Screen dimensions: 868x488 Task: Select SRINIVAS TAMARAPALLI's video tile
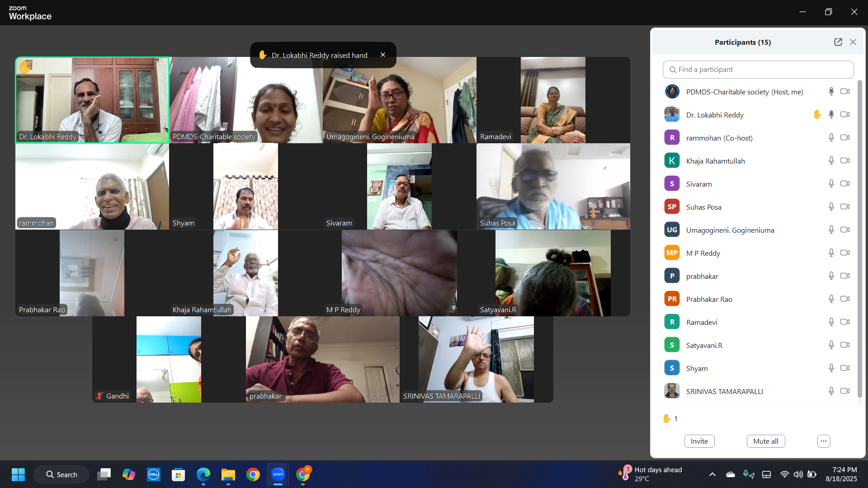[x=476, y=360]
